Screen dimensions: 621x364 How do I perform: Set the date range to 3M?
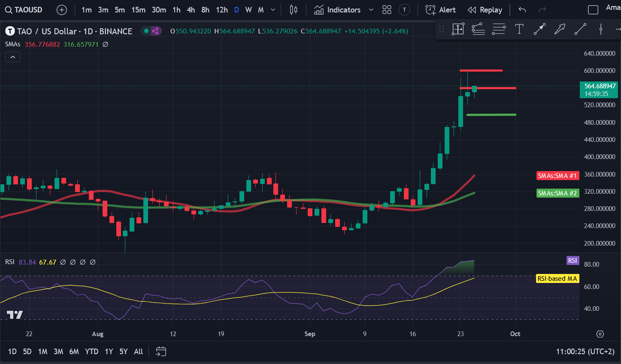[x=58, y=352]
